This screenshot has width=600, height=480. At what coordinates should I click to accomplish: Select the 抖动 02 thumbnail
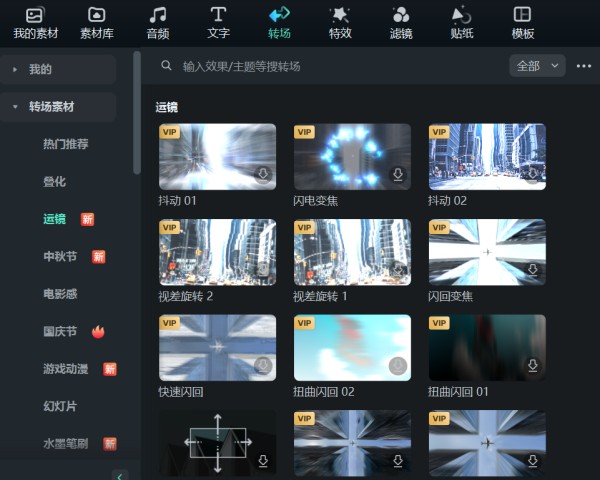click(x=487, y=157)
